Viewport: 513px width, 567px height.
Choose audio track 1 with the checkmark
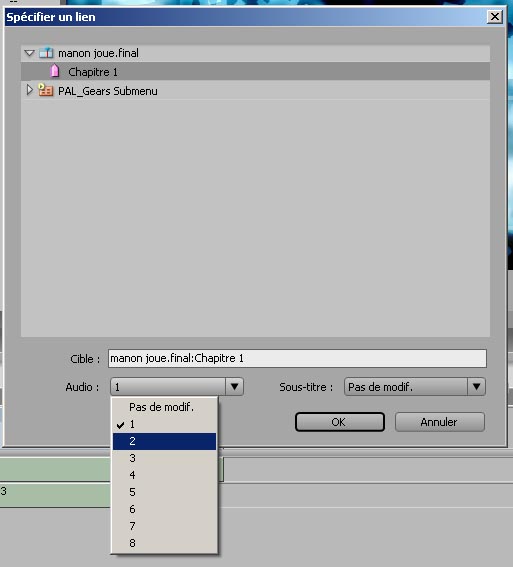(164, 424)
